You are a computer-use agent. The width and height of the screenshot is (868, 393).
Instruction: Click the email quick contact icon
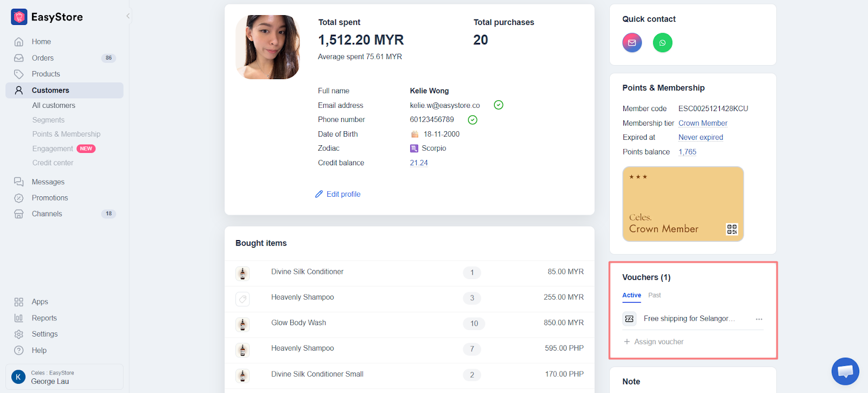[632, 43]
